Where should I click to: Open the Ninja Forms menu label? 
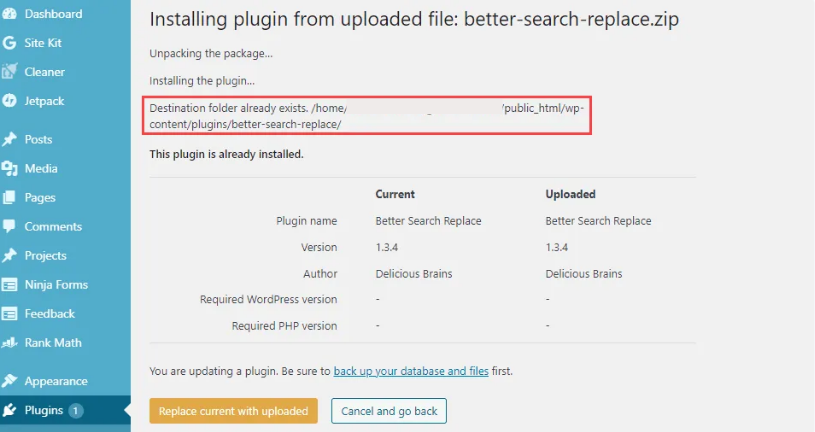tap(56, 284)
